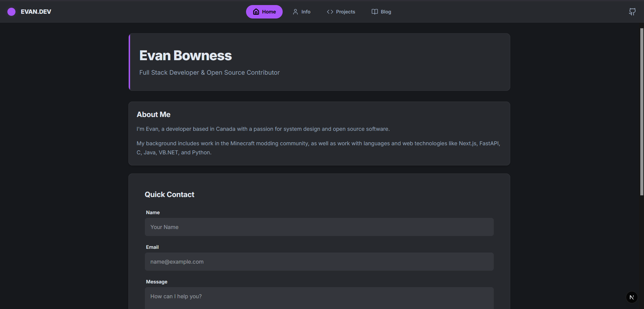This screenshot has width=644, height=309.
Task: Click the About Me section card
Action: (319, 133)
